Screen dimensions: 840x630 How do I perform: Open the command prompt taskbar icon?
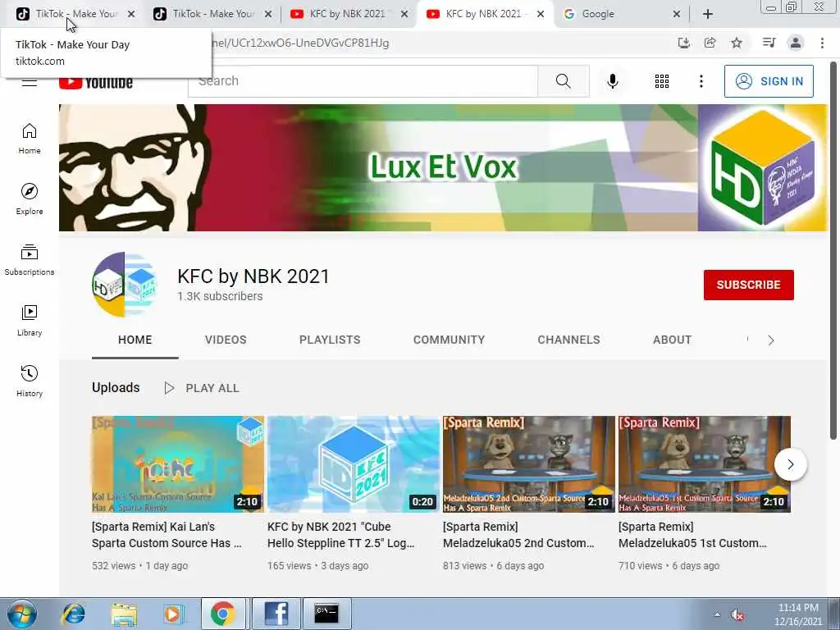326,614
